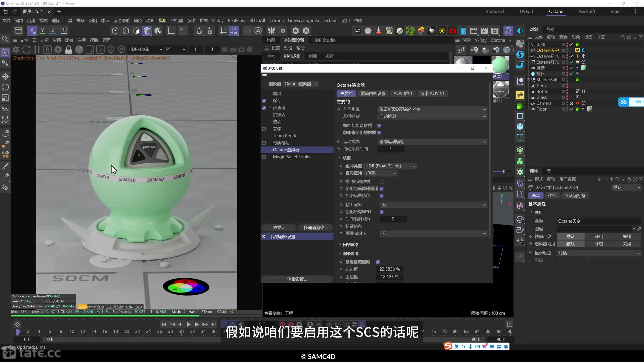The image size is (644, 362).
Task: Open the 缓冲类型 HDR Float dropdown
Action: coord(390,166)
